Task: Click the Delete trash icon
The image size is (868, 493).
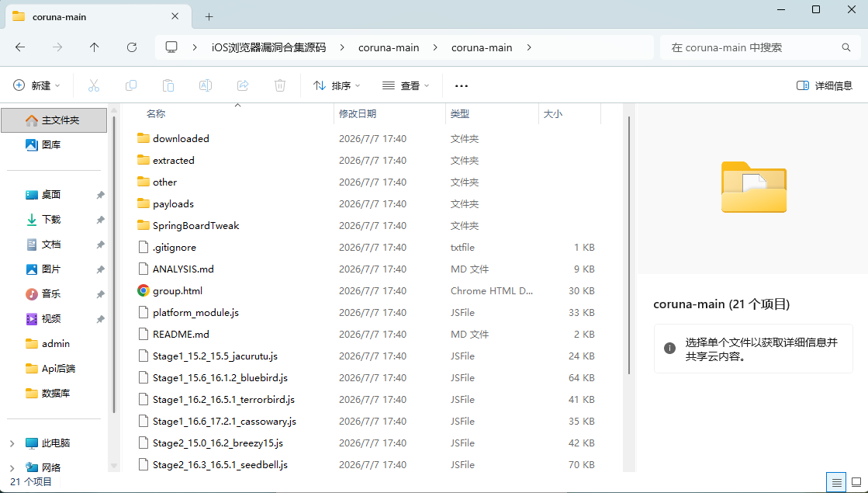Action: [280, 85]
